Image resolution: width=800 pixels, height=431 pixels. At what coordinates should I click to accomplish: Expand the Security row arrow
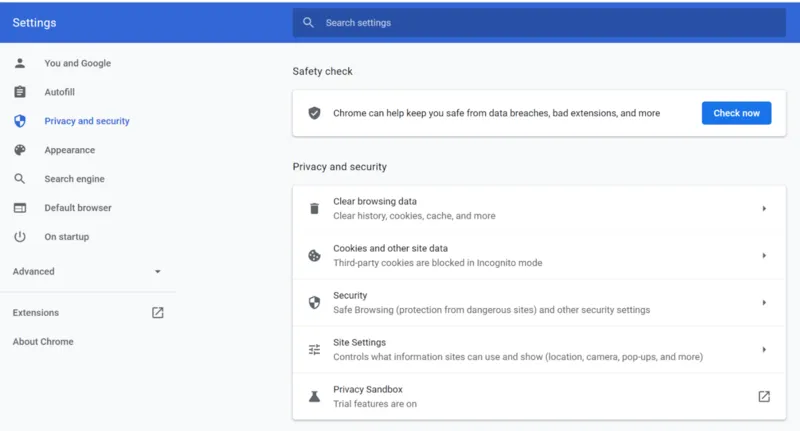pos(764,302)
